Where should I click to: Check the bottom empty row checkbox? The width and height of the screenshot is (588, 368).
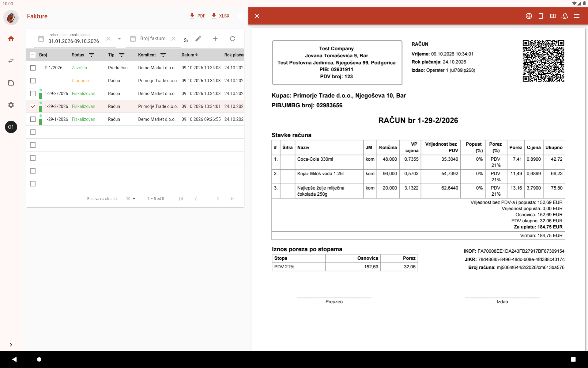pos(33,184)
